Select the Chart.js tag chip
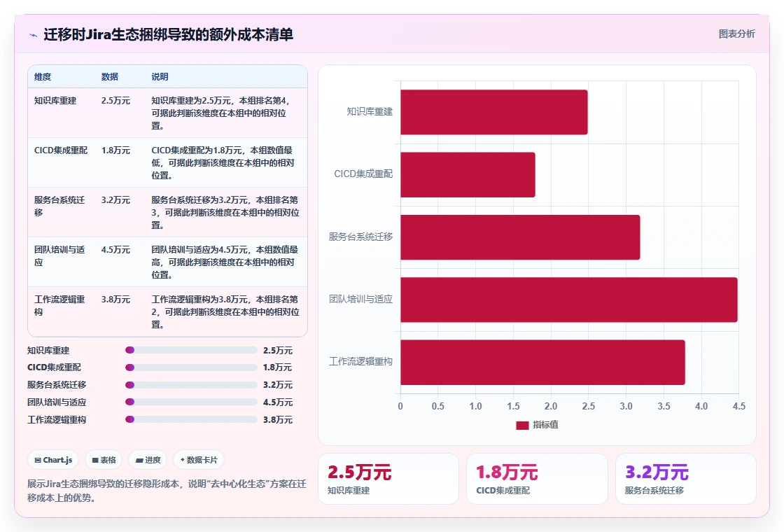 coord(53,460)
